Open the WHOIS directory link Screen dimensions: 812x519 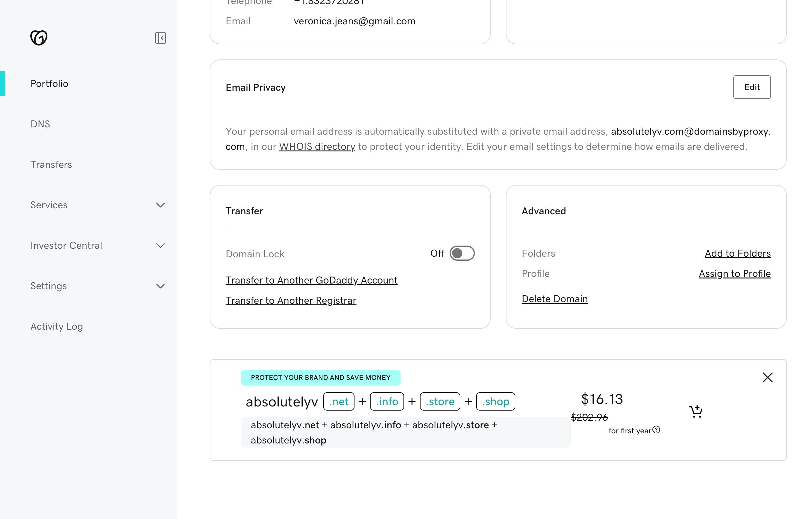(317, 146)
